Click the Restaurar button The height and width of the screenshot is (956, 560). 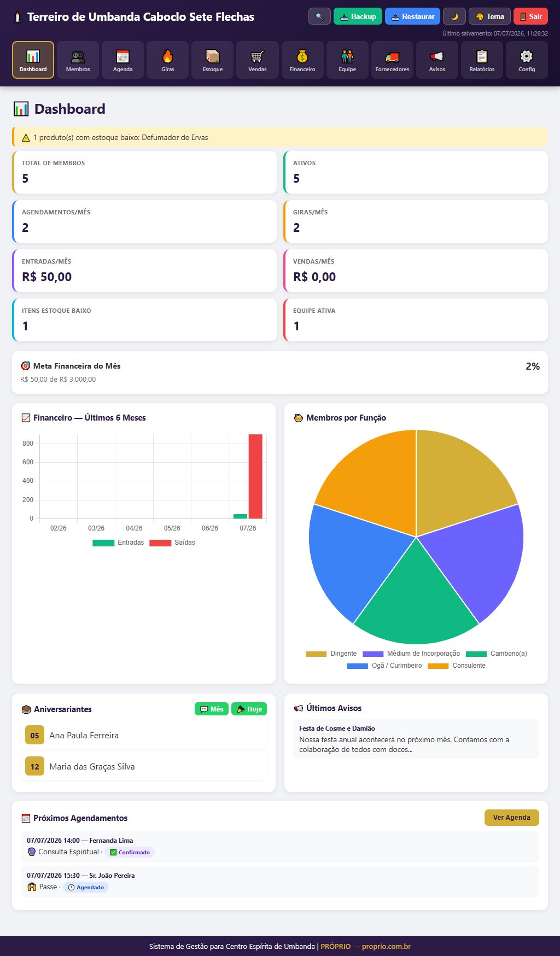click(412, 16)
